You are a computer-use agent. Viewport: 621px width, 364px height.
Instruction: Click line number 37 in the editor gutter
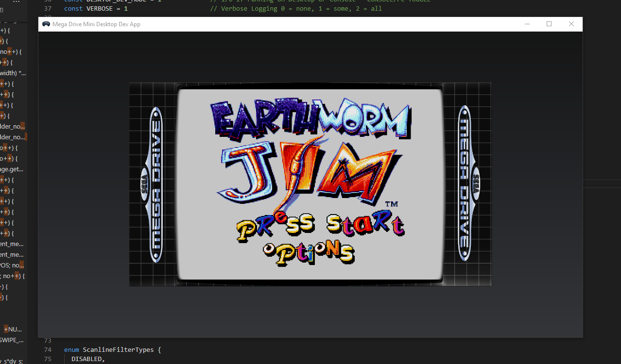coord(48,9)
